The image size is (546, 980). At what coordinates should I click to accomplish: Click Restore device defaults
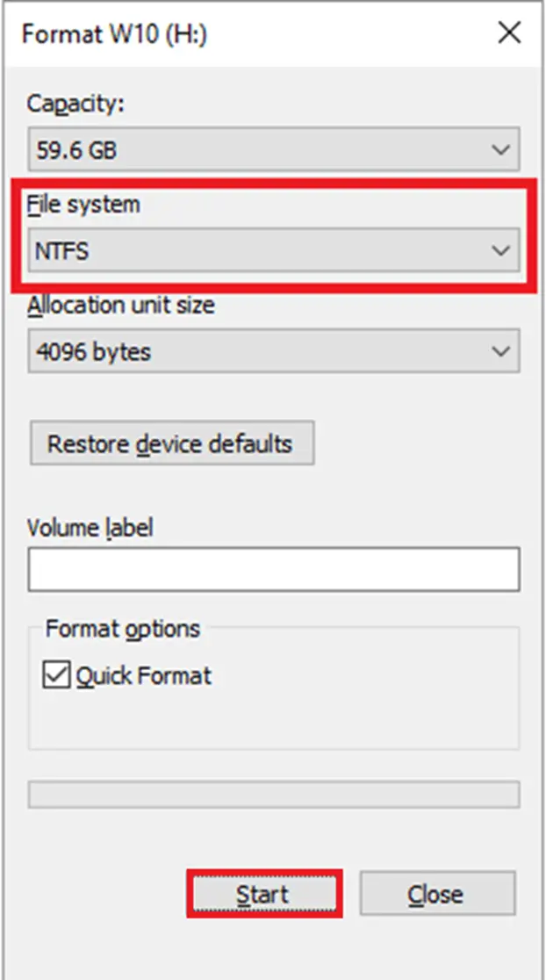pyautogui.click(x=172, y=443)
